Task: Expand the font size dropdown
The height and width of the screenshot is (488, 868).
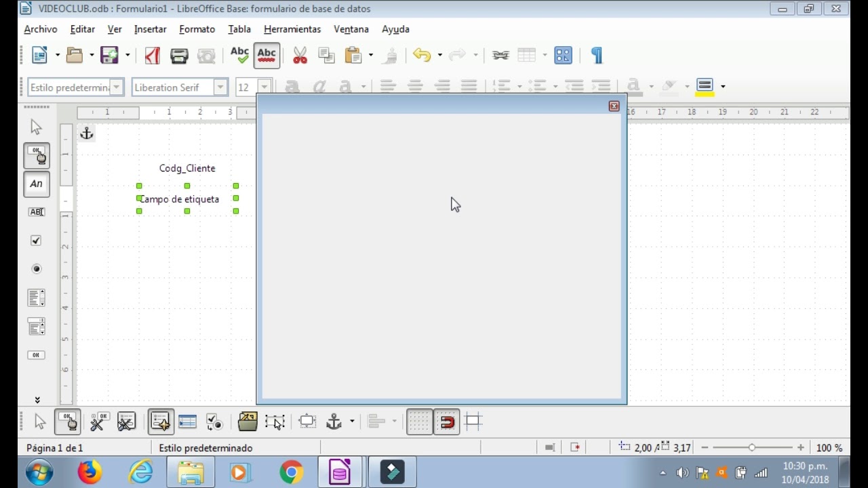Action: pyautogui.click(x=264, y=87)
